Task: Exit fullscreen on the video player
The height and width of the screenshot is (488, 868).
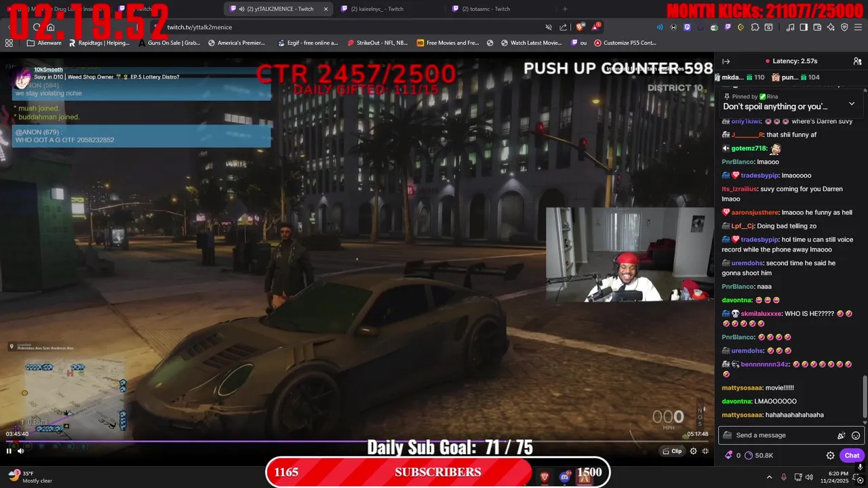Action: click(705, 451)
